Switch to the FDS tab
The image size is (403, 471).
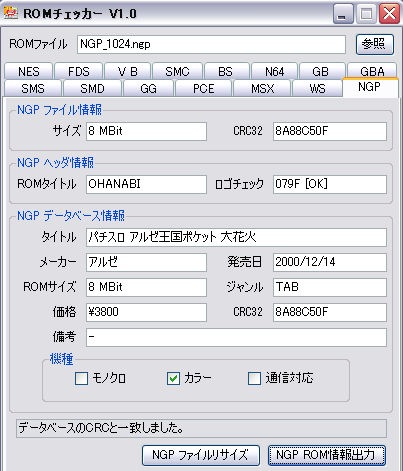[79, 71]
